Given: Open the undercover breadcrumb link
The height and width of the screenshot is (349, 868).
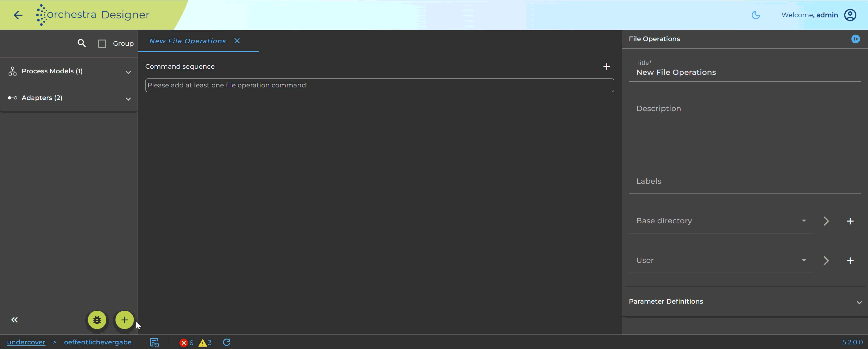Looking at the screenshot, I should click(x=26, y=342).
